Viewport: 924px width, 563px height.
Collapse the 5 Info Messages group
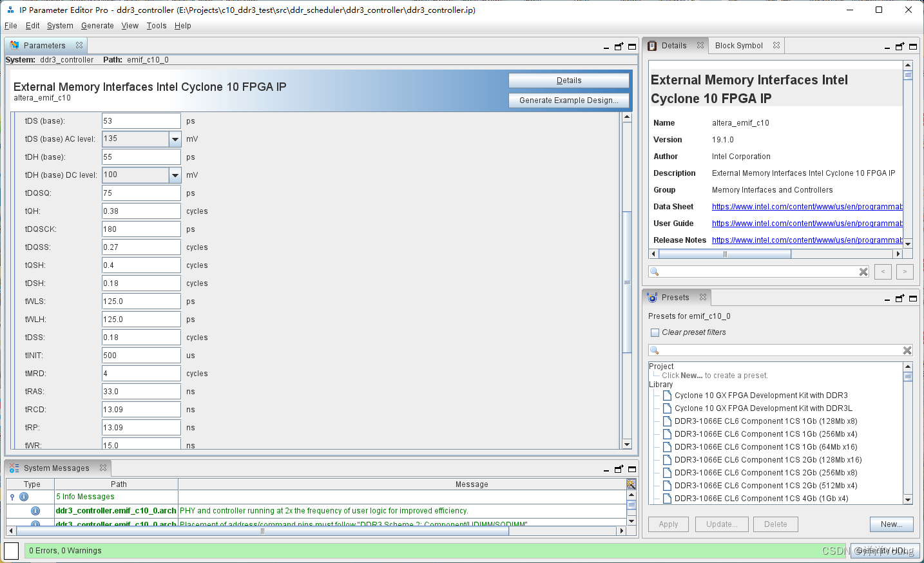[x=12, y=497]
